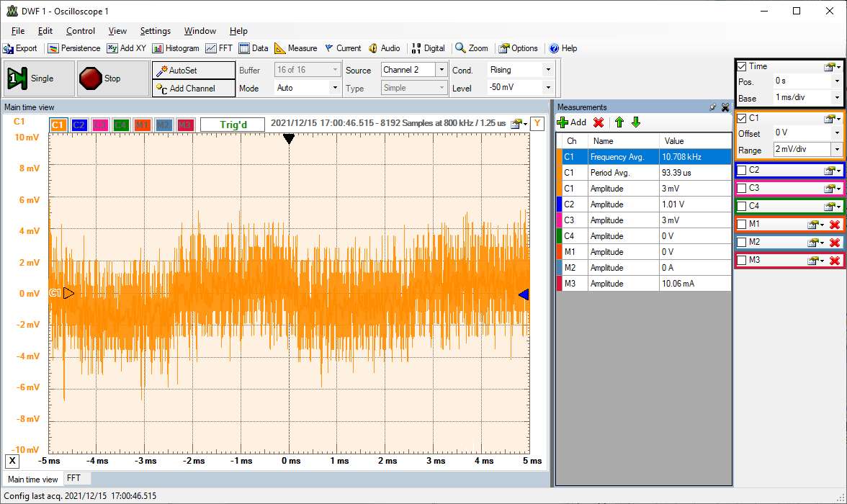Open the Histogram tool
847x504 pixels.
(x=175, y=48)
